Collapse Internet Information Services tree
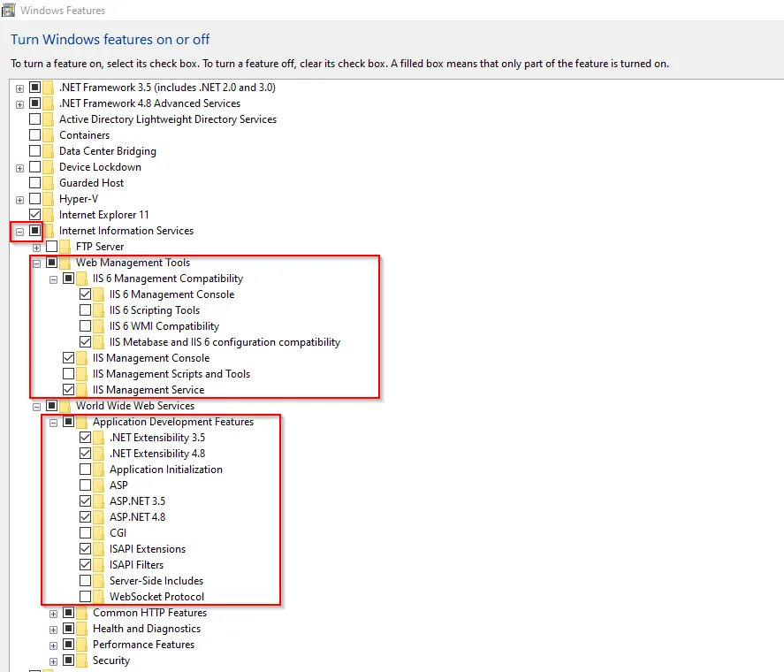 [x=19, y=232]
